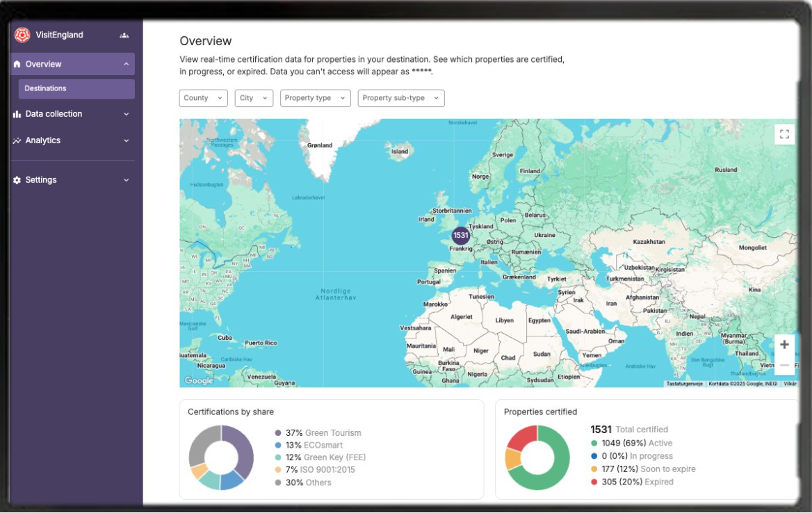The height and width of the screenshot is (513, 812).
Task: Click the Certifications by share donut chart
Action: tap(221, 457)
